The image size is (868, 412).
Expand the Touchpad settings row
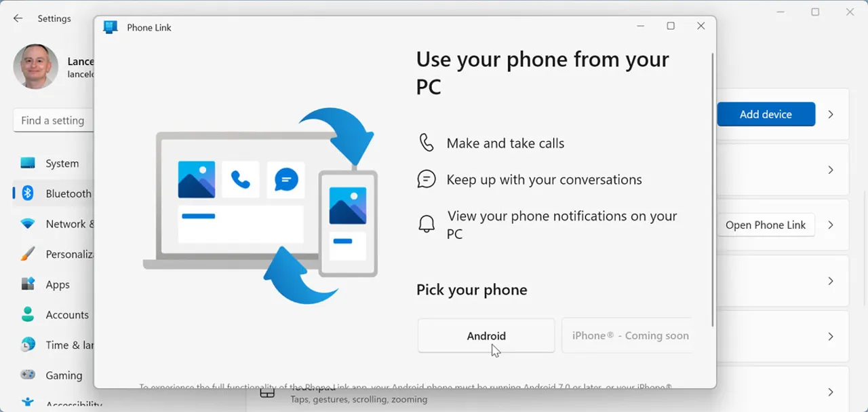point(831,391)
